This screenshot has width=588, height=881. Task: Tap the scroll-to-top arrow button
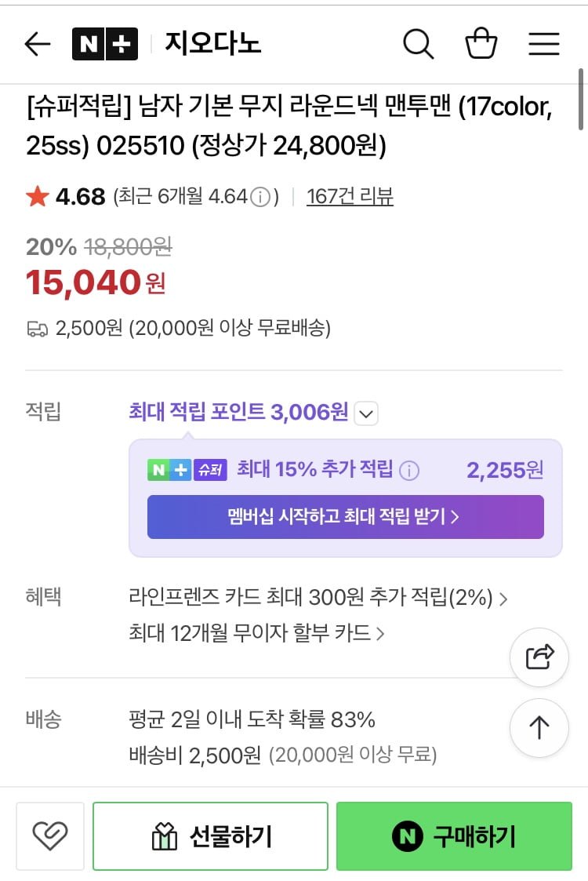(x=539, y=727)
